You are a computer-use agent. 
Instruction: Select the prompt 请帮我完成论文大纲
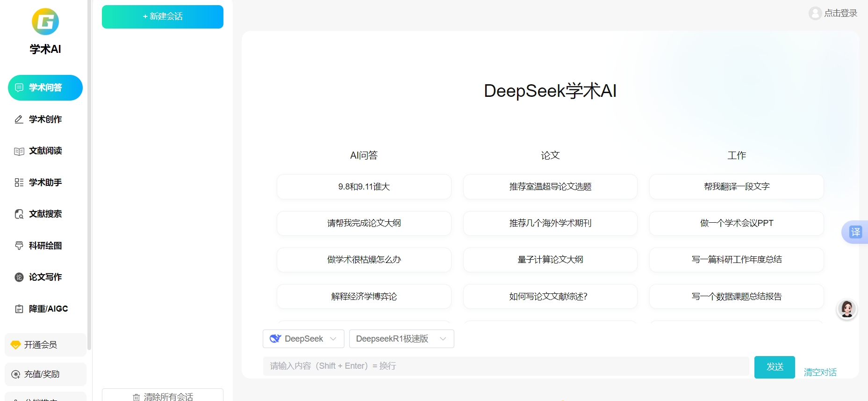[x=364, y=223]
